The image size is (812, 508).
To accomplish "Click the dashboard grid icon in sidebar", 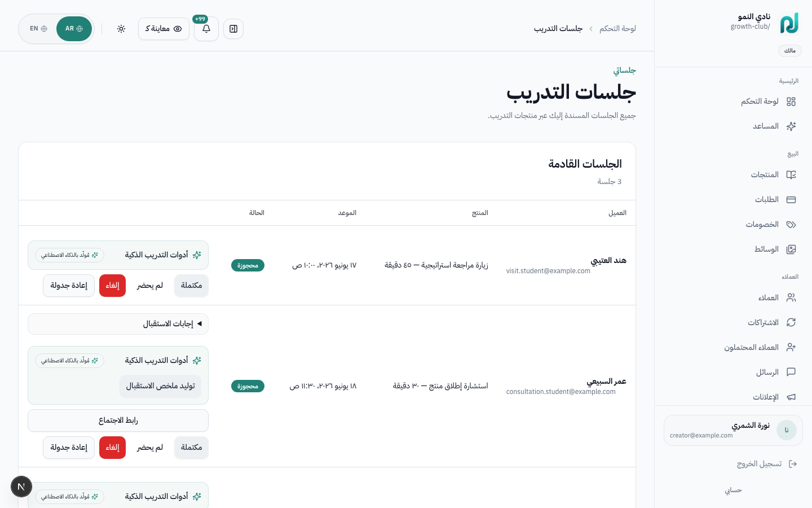I will [791, 102].
